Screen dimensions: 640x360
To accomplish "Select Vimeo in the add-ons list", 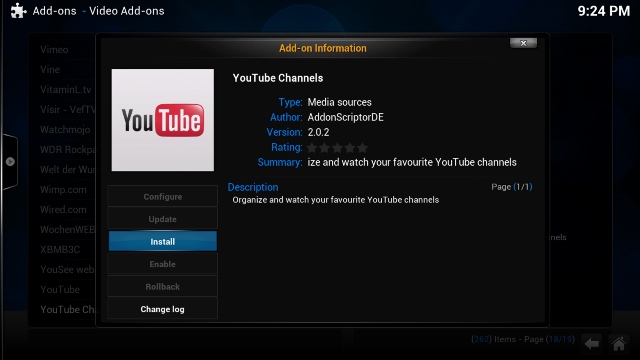I will [54, 50].
